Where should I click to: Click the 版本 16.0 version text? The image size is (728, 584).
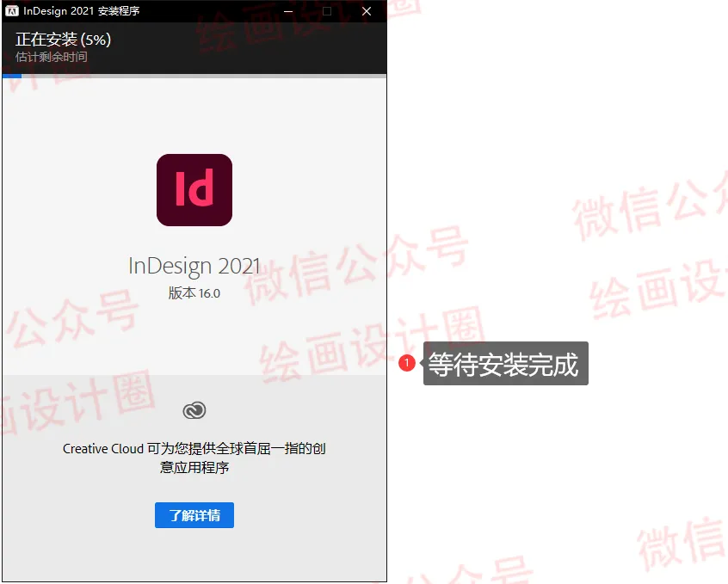194,293
